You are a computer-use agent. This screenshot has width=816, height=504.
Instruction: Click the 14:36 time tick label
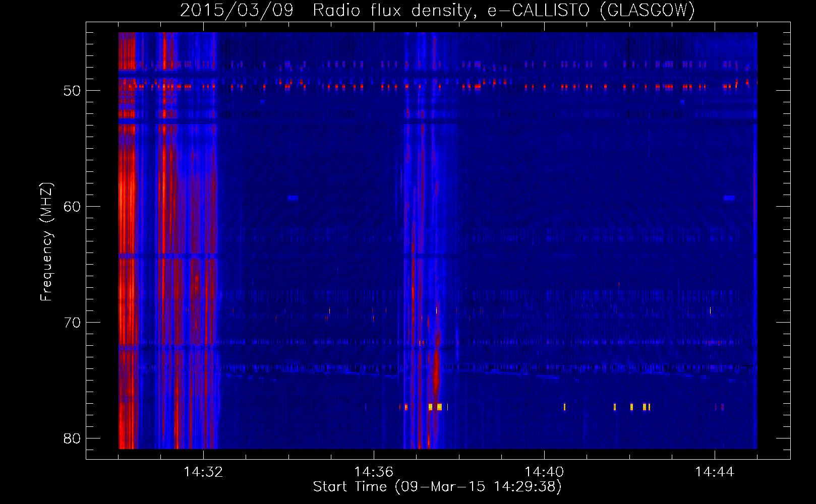(374, 472)
